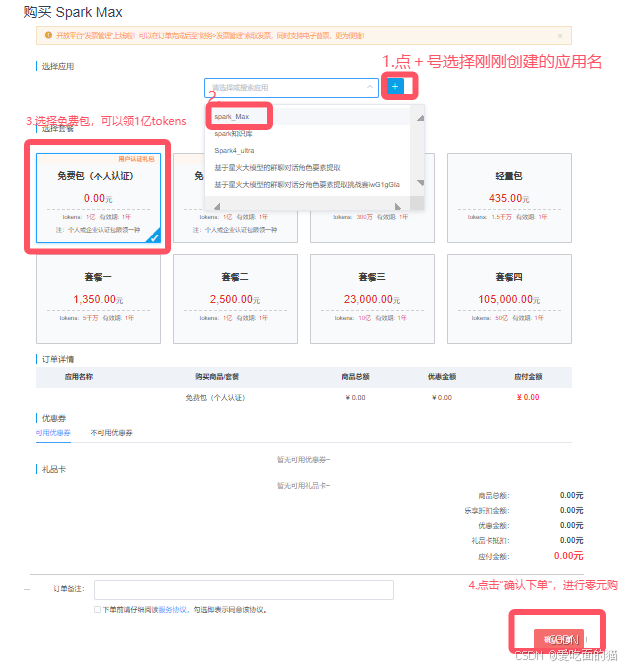Open the application selection dropdown field
The height and width of the screenshot is (667, 623).
tap(291, 88)
